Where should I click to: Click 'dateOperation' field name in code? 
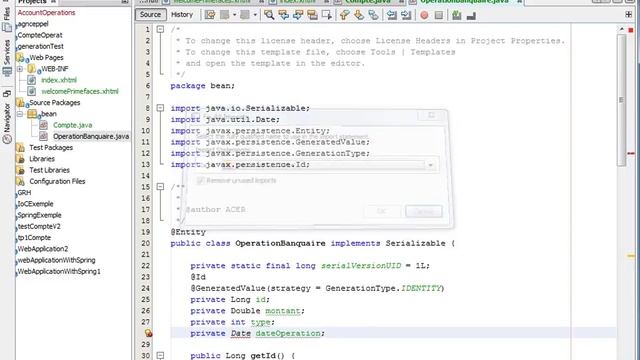288,333
